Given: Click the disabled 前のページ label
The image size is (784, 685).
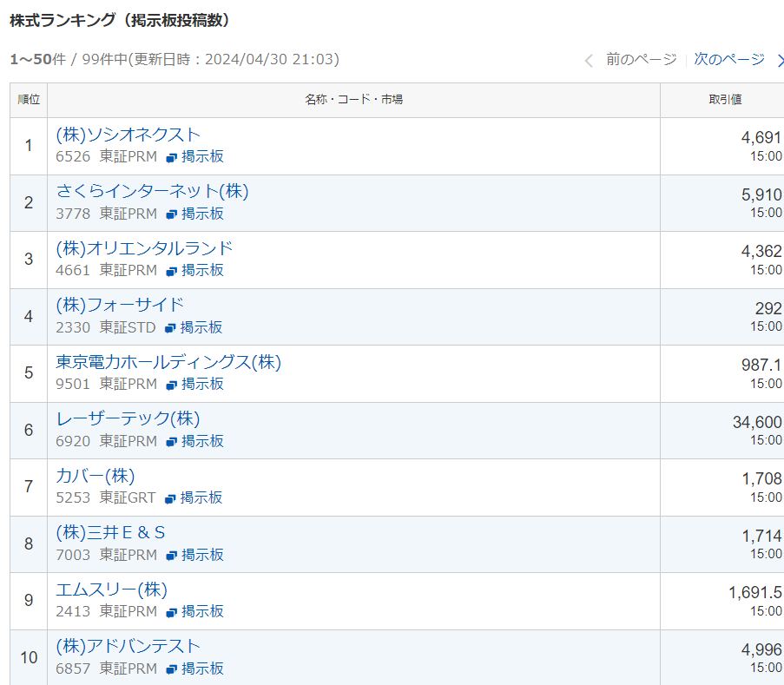Looking at the screenshot, I should click(x=642, y=60).
